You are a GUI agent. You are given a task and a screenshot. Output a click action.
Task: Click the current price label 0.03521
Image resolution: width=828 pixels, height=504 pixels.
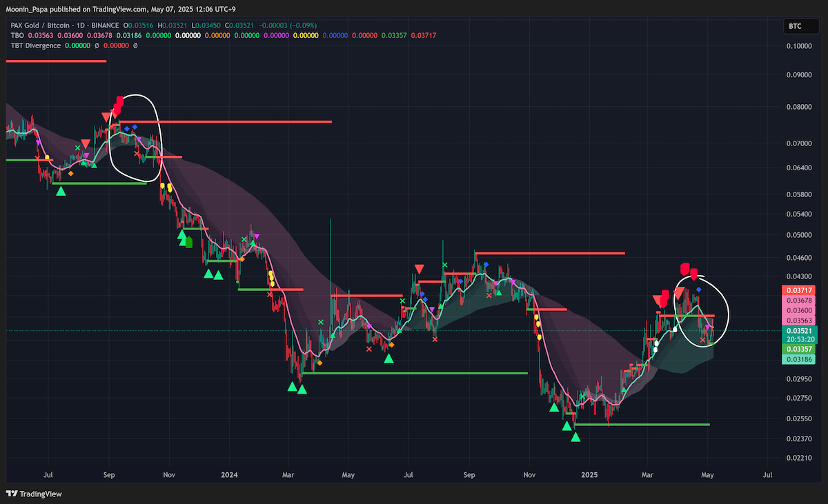pyautogui.click(x=800, y=330)
